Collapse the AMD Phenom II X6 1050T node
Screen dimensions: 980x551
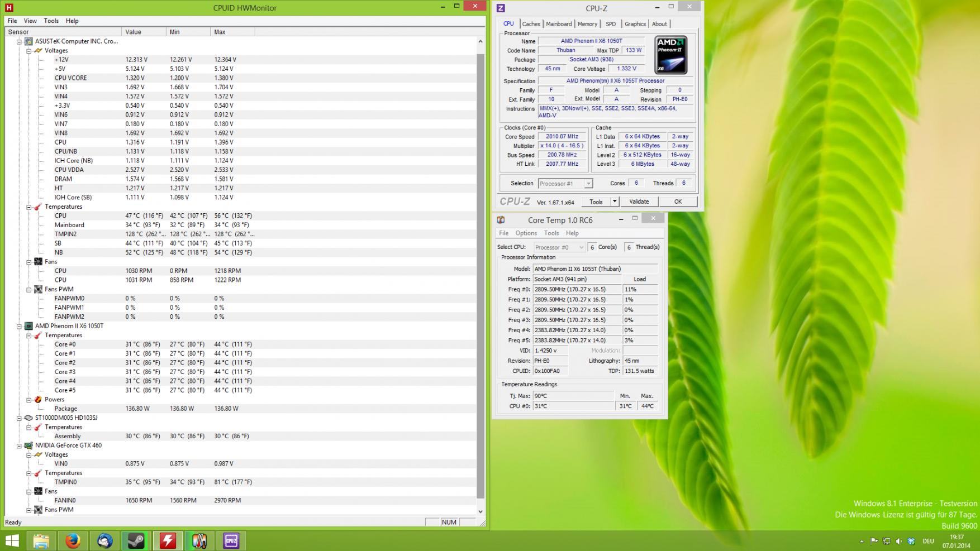pos(19,326)
